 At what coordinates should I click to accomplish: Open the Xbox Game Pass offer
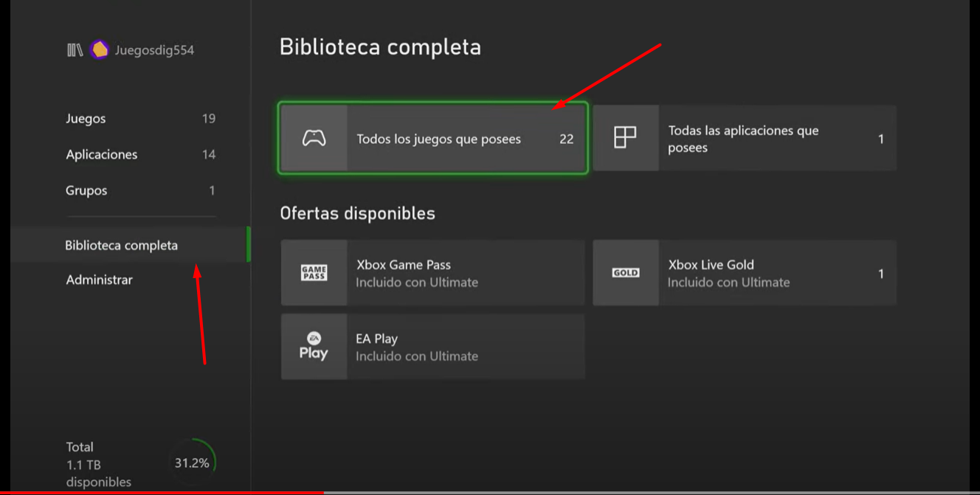[433, 273]
